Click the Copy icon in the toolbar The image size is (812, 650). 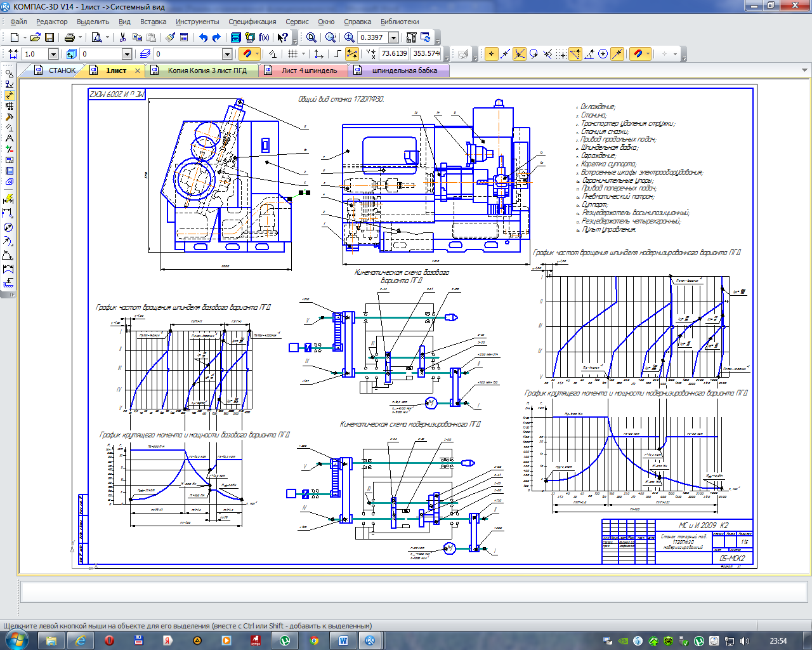tap(137, 37)
